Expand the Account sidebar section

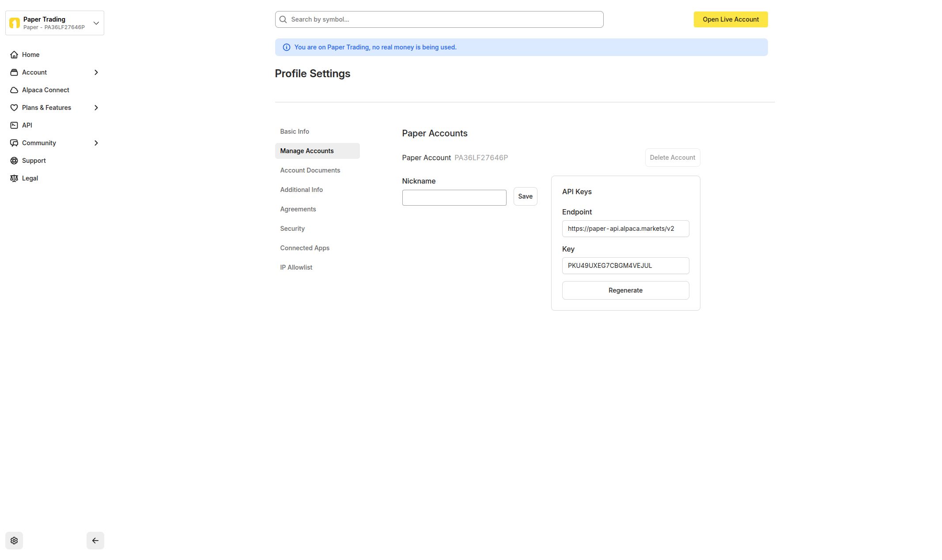[x=96, y=72]
